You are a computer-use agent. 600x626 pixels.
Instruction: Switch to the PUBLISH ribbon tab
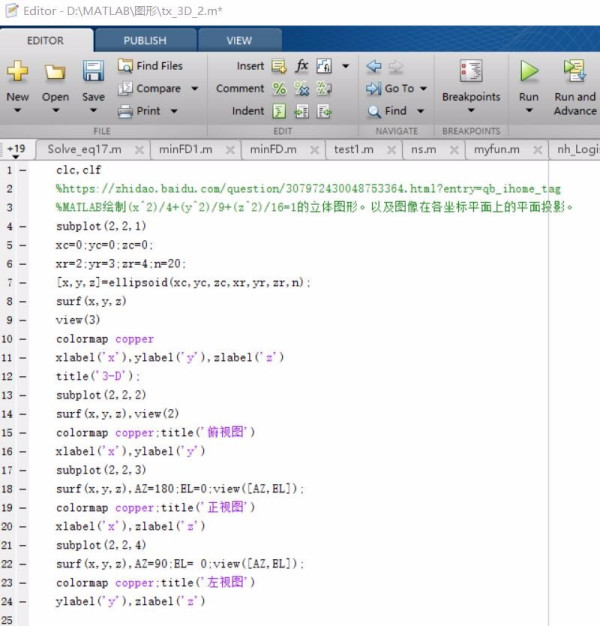pos(145,40)
